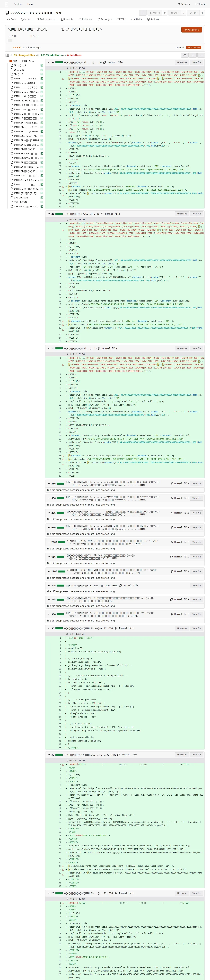Open the repository RSS feed
The image size is (210, 980).
click(x=143, y=13)
